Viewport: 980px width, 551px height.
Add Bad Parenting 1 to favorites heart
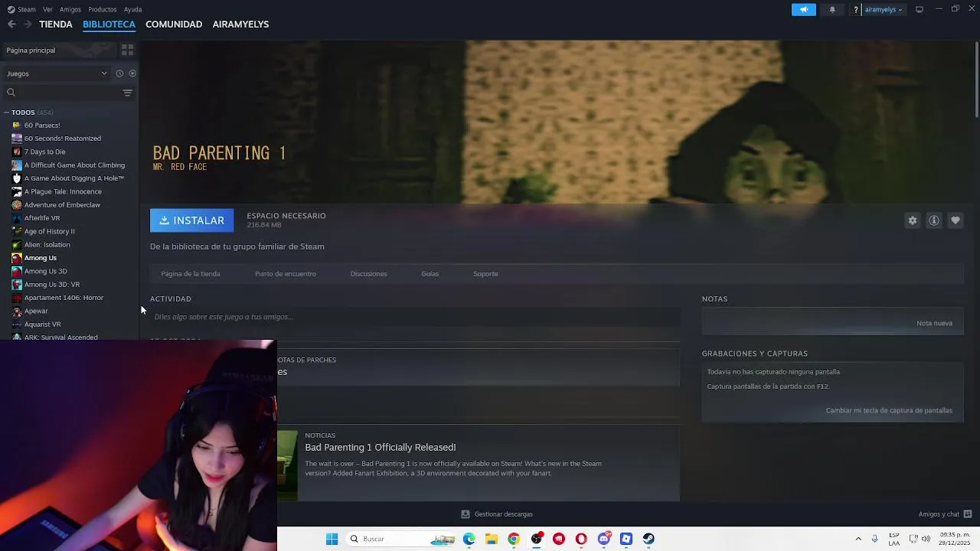955,220
